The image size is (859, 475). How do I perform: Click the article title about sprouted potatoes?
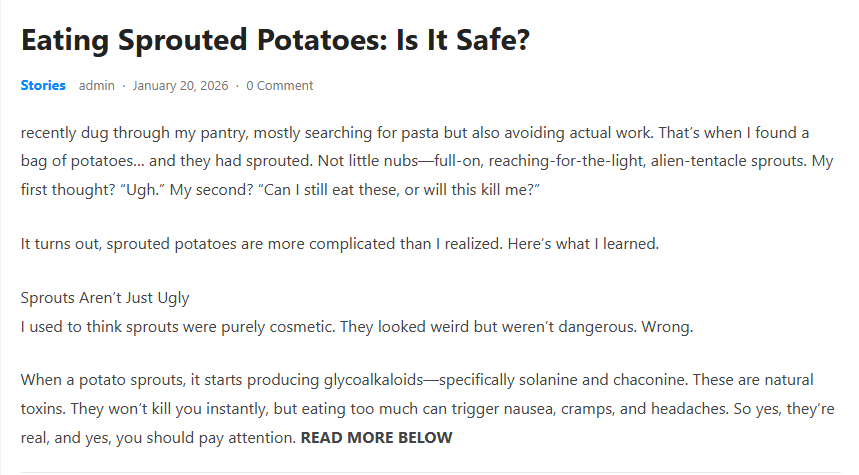275,41
